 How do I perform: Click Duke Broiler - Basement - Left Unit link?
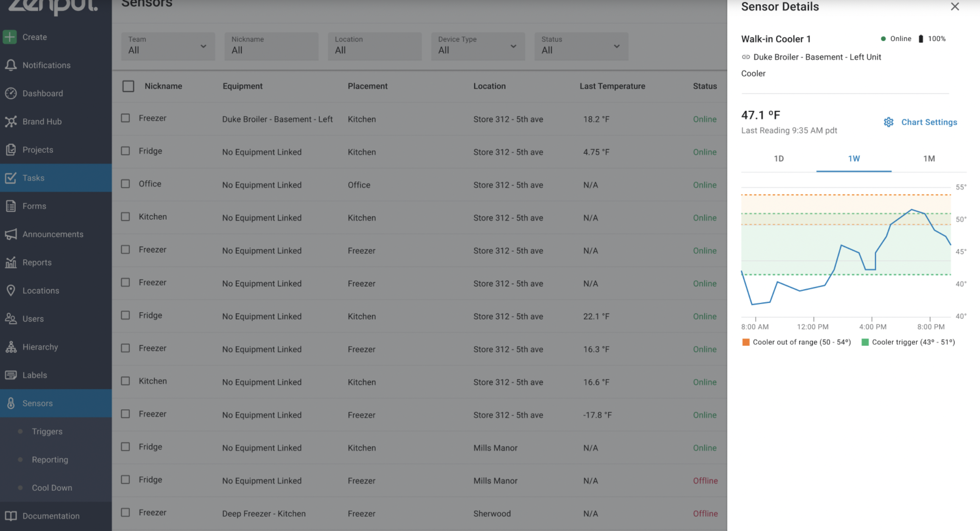pyautogui.click(x=817, y=57)
